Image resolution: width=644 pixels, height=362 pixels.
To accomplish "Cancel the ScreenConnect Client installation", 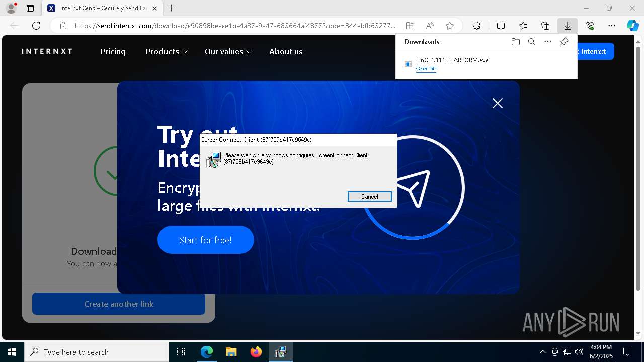I will (370, 197).
